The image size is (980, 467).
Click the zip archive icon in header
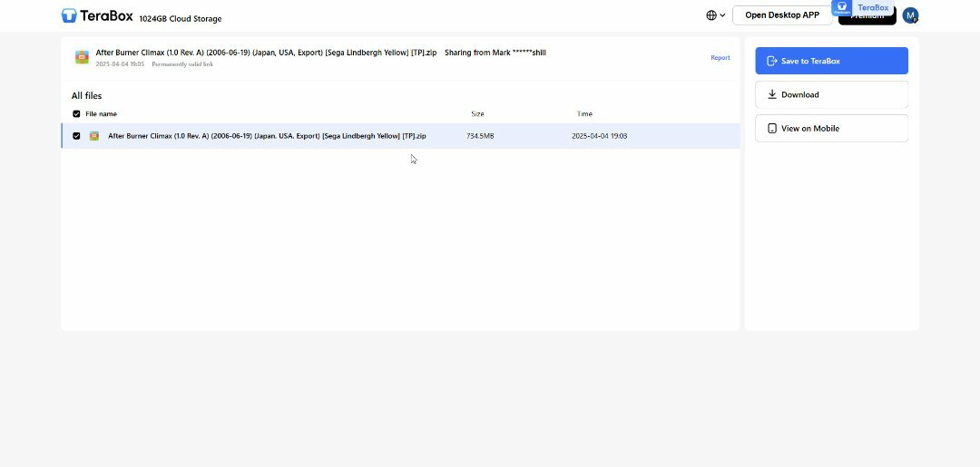click(x=83, y=57)
